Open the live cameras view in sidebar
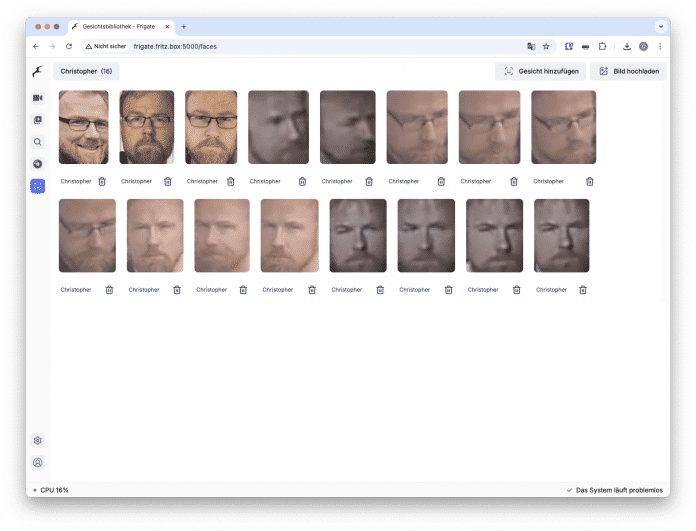This screenshot has width=696, height=531. (38, 98)
